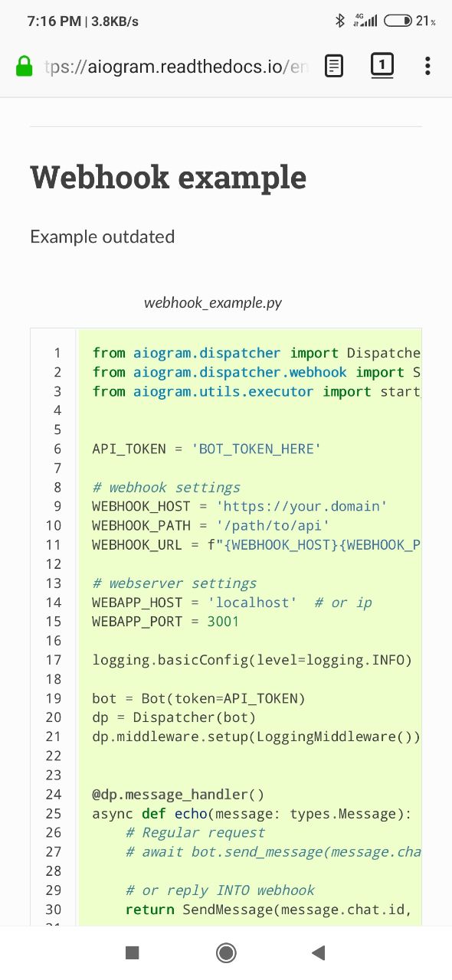Tap the WEBHOOK_URL f-string line
This screenshot has height=980, width=452.
tap(257, 544)
